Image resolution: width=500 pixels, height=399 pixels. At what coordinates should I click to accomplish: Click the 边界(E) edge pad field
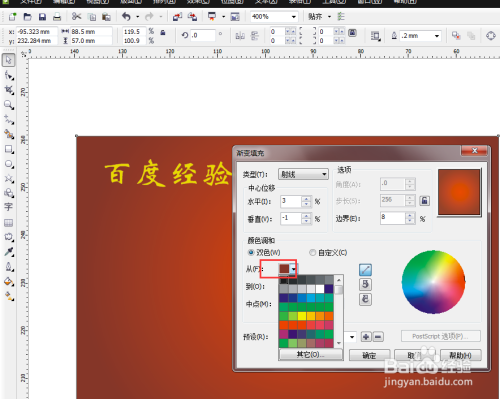pos(393,218)
